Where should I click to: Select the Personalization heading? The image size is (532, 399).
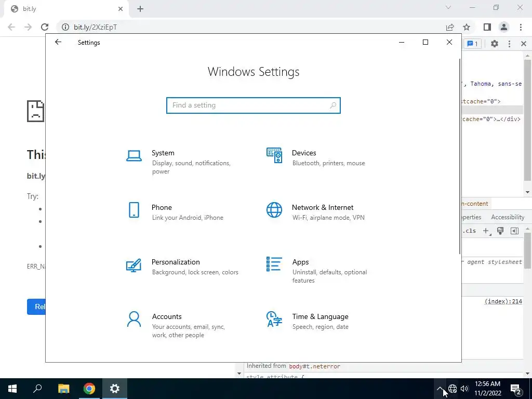click(x=176, y=262)
